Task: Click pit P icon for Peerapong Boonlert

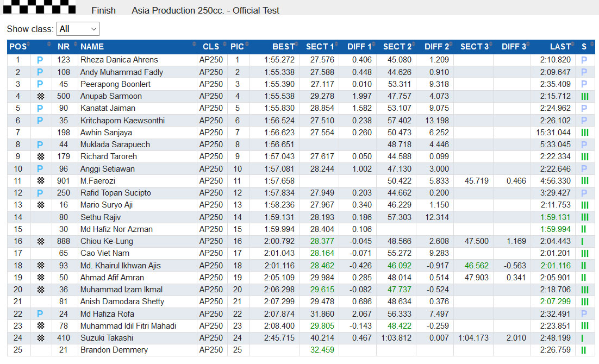Action: coord(40,84)
